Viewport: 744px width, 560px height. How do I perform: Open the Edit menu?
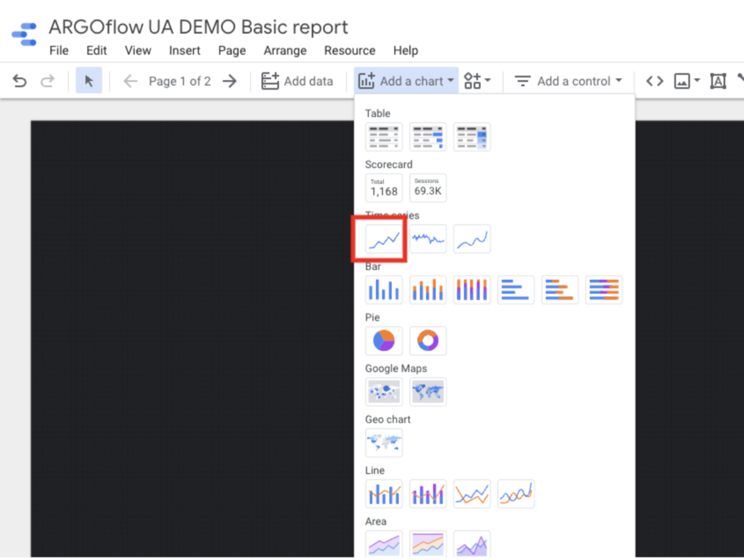pos(97,51)
